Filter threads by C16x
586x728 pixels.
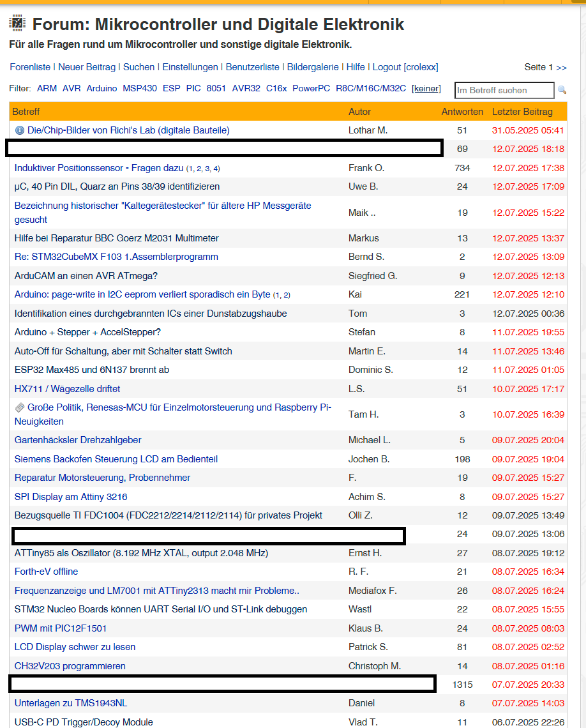[276, 88]
